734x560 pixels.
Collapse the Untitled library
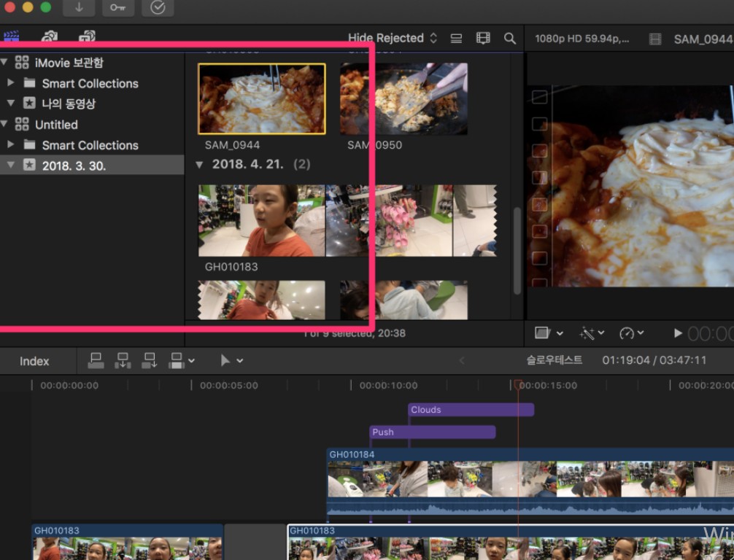pos(4,124)
